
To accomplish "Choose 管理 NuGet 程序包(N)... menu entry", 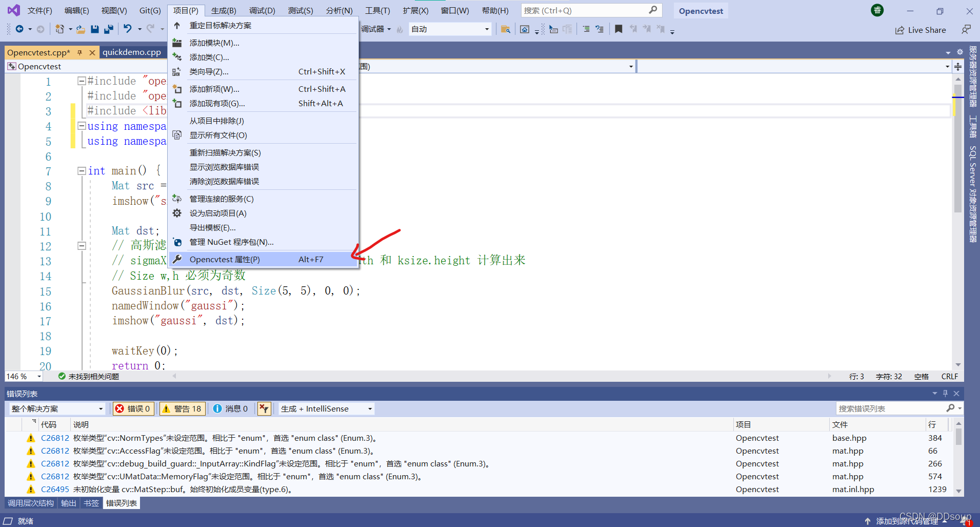I will [263, 242].
